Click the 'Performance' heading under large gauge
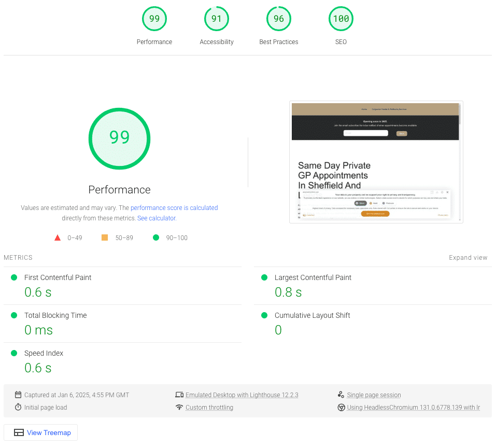This screenshot has height=448, width=496. point(119,189)
